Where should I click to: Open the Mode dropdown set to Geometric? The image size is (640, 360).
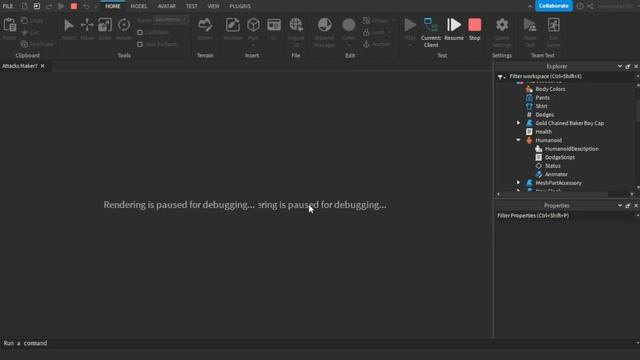coord(171,20)
